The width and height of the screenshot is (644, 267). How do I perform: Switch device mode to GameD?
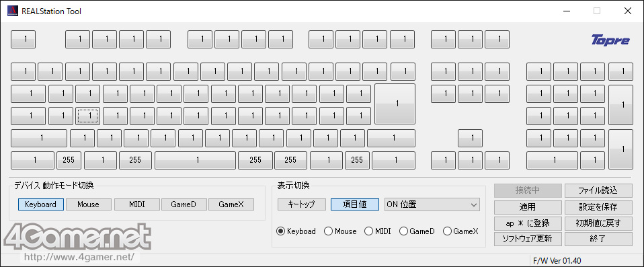tap(184, 204)
